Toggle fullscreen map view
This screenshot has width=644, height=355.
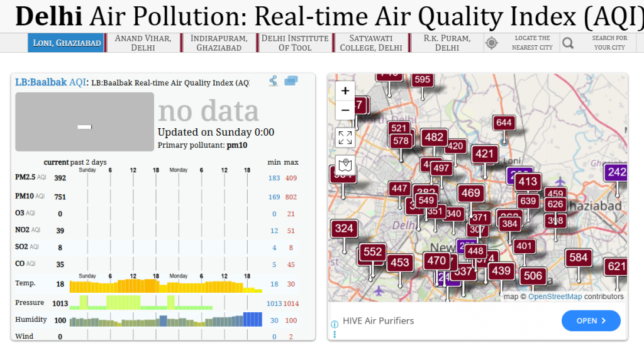click(345, 138)
